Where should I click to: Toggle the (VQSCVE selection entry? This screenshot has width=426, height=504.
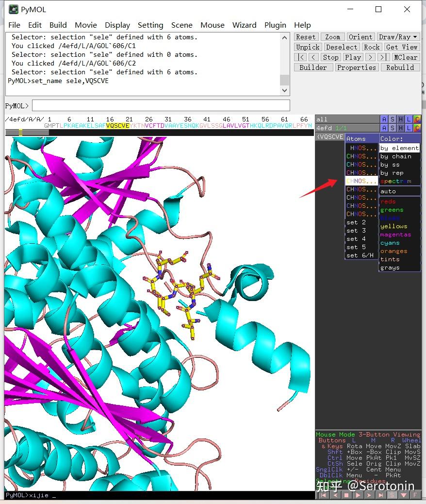coord(330,136)
